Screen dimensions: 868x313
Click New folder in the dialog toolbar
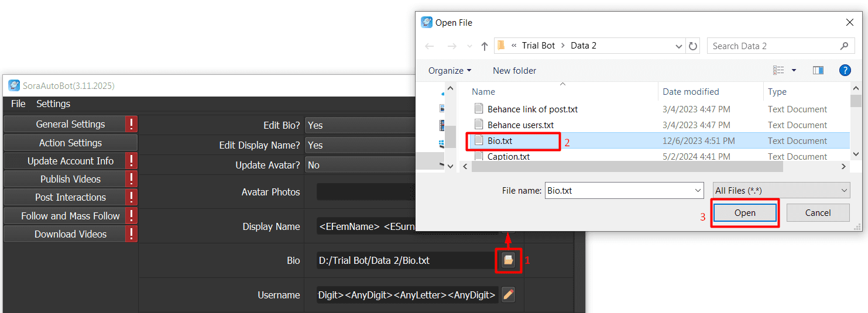tap(514, 70)
